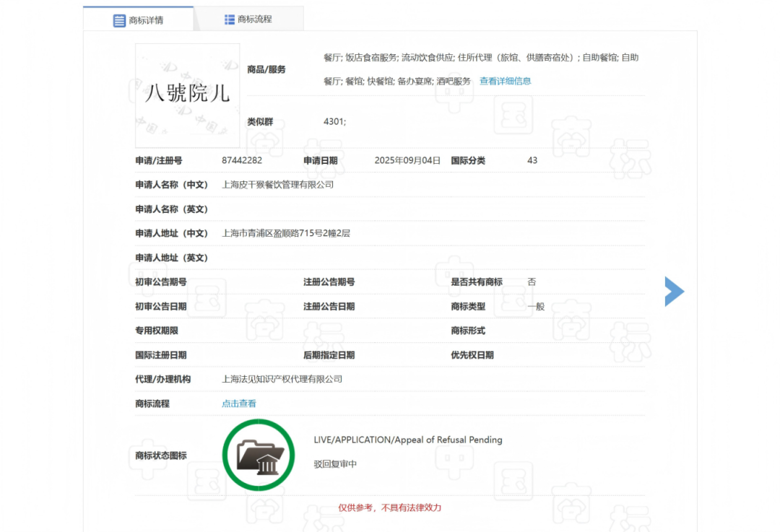
Task: Click the 驳回复审中 status text
Action: pos(335,464)
